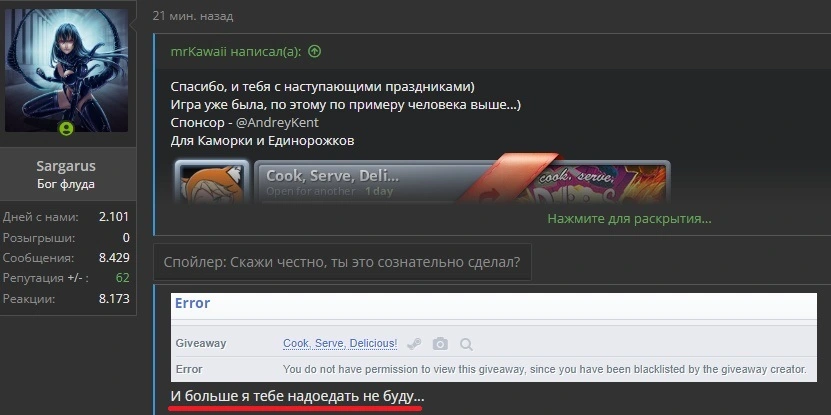The image size is (831, 415).
Task: Select Репутация value 62
Action: [x=122, y=278]
